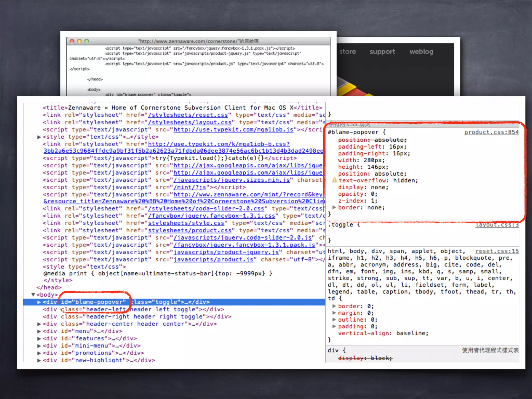The width and height of the screenshot is (532, 399).
Task: Expand the div id menu node
Action: point(39,331)
